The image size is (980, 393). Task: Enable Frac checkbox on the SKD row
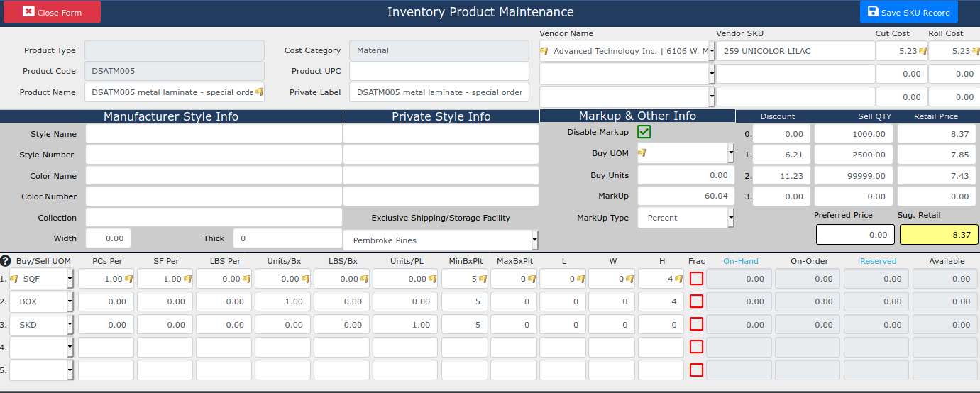coord(696,324)
